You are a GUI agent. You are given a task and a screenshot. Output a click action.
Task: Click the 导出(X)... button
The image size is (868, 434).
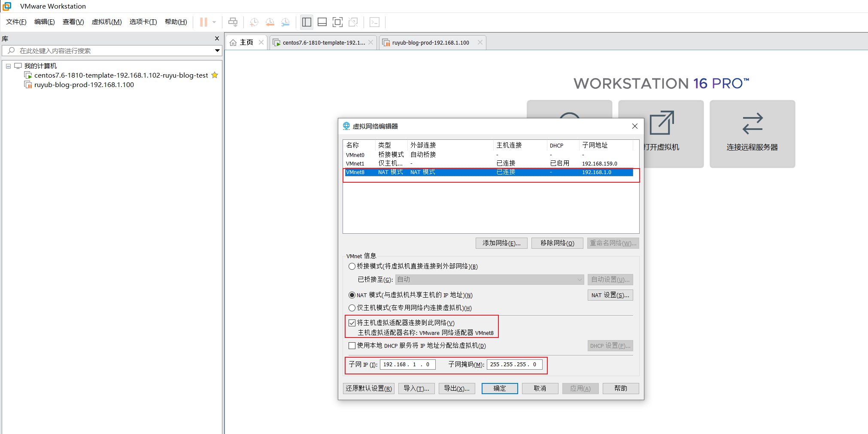click(x=457, y=389)
